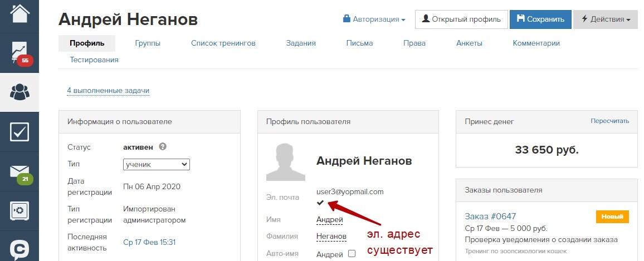The height and width of the screenshot is (261, 644).
Task: Click the order line Ср 17 Фев — 5 000 руб.
Action: coord(506,229)
